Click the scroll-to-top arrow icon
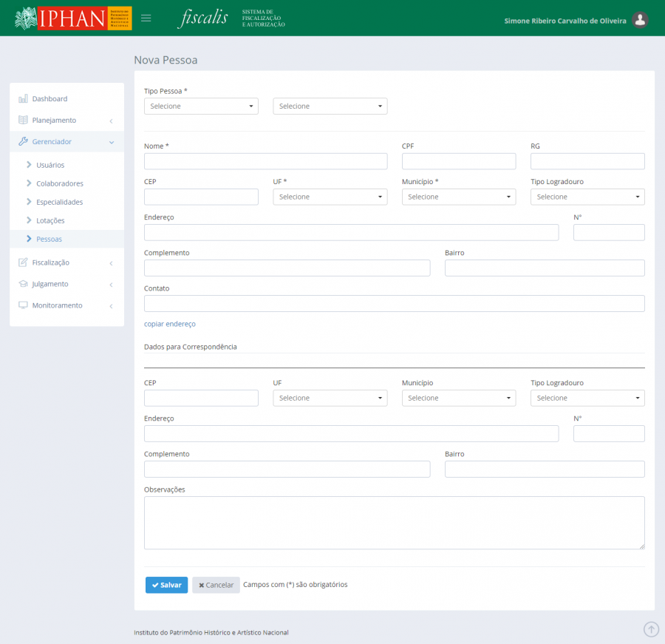 [x=651, y=628]
